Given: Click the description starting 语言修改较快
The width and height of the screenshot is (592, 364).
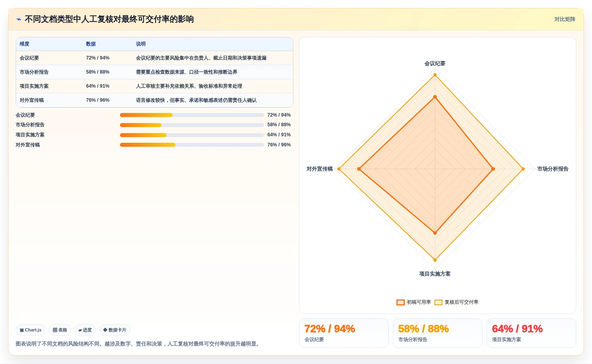Looking at the screenshot, I should [x=196, y=101].
